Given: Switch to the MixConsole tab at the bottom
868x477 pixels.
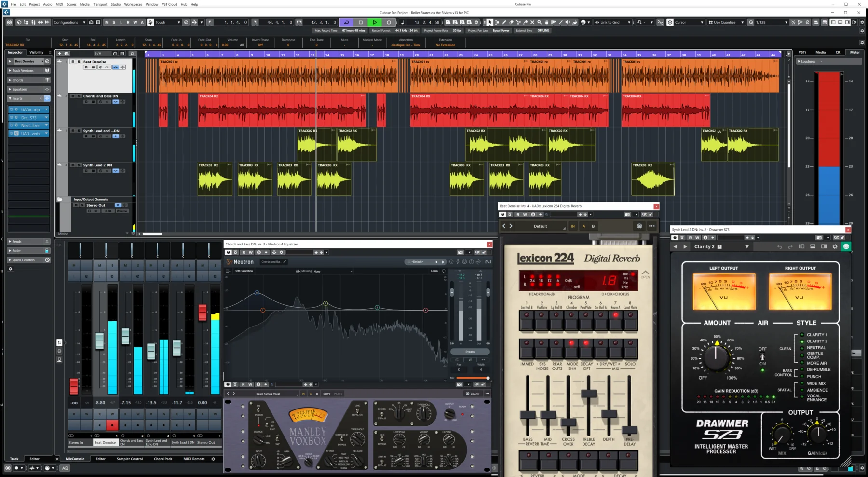Looking at the screenshot, I should [75, 459].
